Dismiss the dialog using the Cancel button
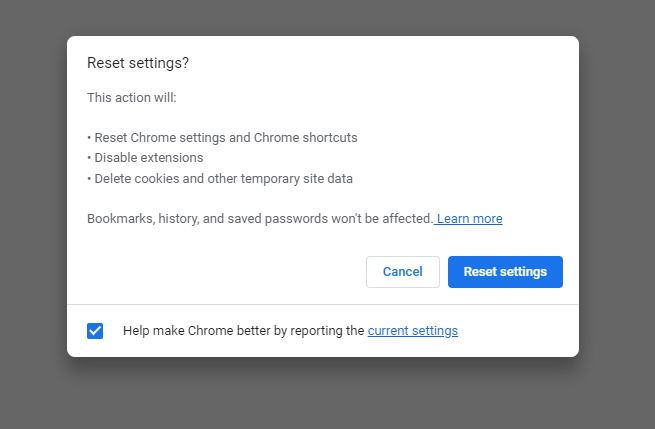The height and width of the screenshot is (429, 655). pyautogui.click(x=403, y=272)
